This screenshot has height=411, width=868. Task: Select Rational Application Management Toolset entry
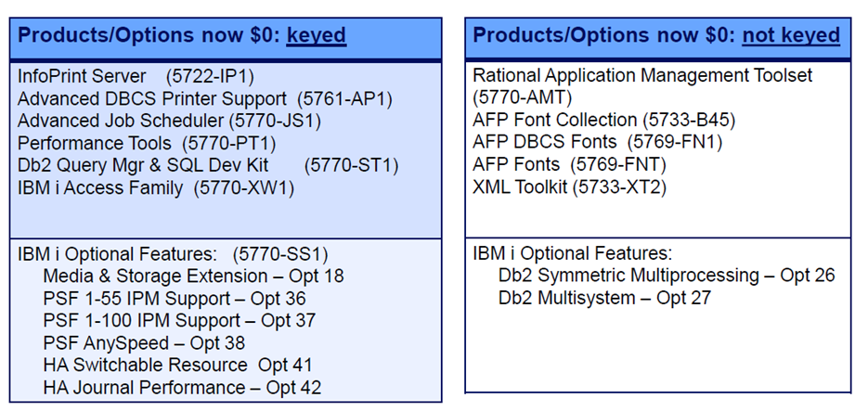tap(642, 76)
